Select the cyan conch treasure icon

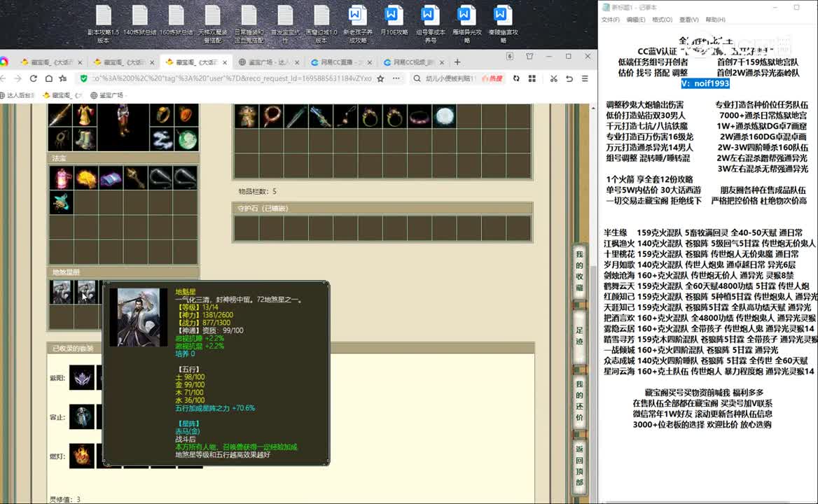coord(61,202)
